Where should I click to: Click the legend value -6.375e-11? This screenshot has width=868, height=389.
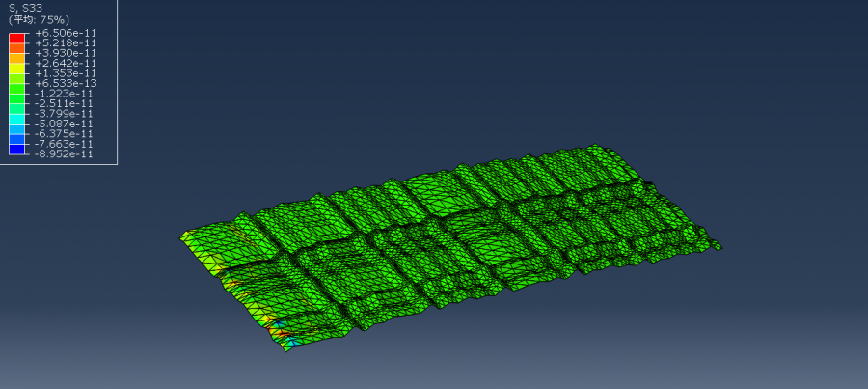pyautogui.click(x=64, y=133)
